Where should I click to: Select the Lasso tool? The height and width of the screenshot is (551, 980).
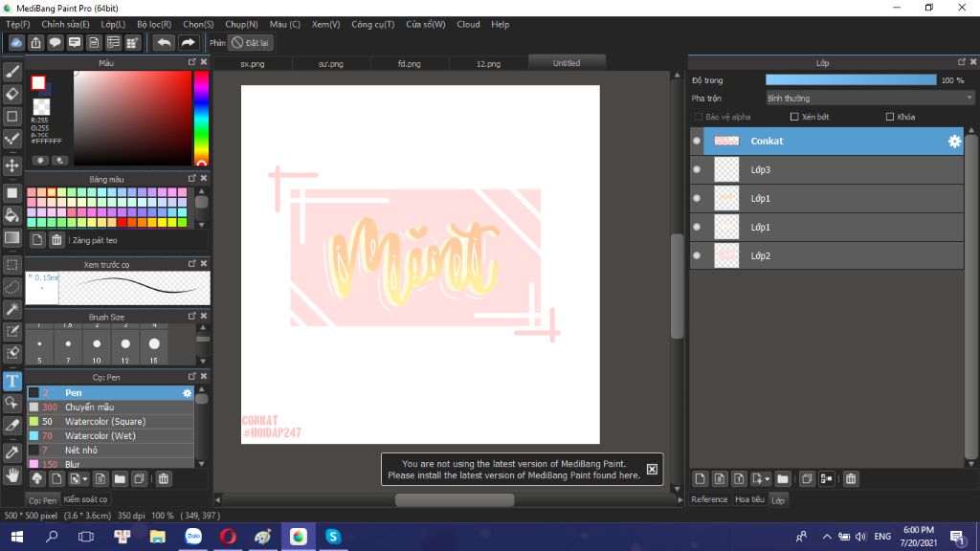[x=11, y=287]
